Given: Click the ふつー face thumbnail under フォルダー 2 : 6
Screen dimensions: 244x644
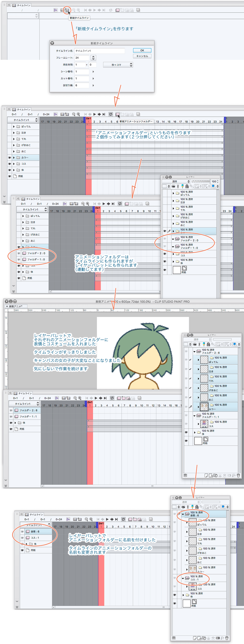Looking at the screenshot, I should [204, 407].
